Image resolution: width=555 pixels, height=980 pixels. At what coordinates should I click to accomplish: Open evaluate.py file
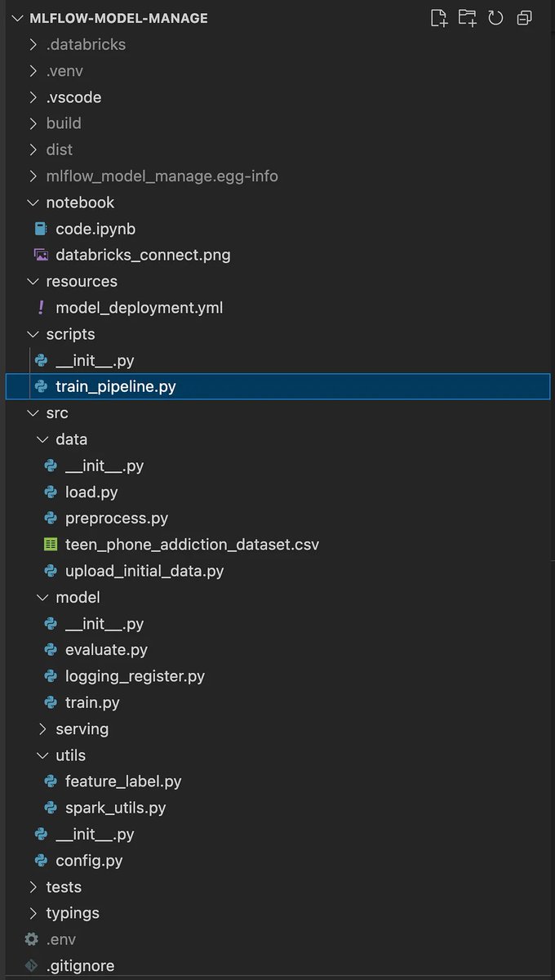click(x=106, y=650)
